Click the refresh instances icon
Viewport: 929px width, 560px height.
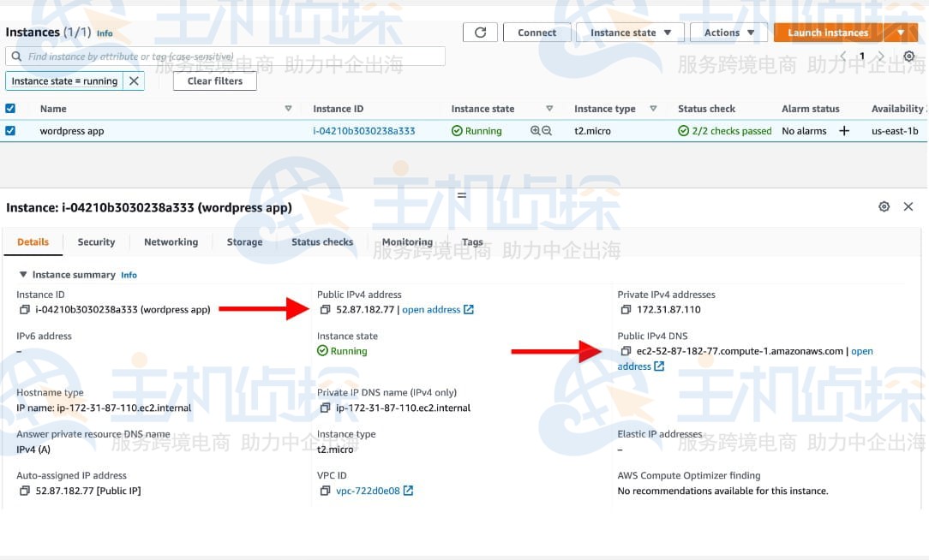[480, 32]
